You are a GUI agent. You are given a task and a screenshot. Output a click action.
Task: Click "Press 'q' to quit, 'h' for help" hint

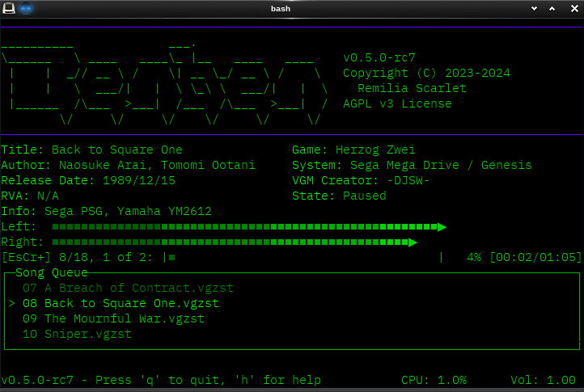click(x=208, y=380)
